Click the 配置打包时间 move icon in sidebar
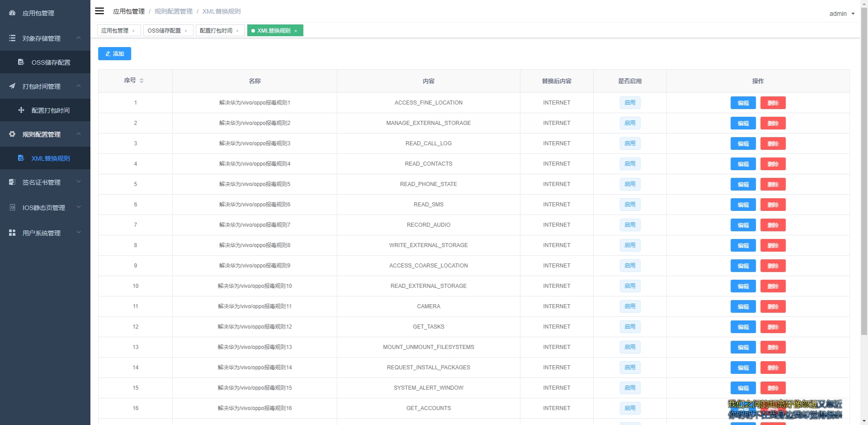 (21, 110)
